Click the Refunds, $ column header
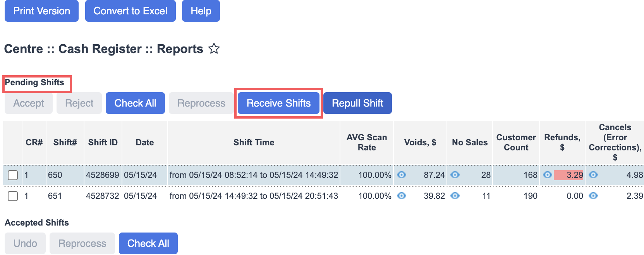The width and height of the screenshot is (644, 255). pyautogui.click(x=562, y=143)
